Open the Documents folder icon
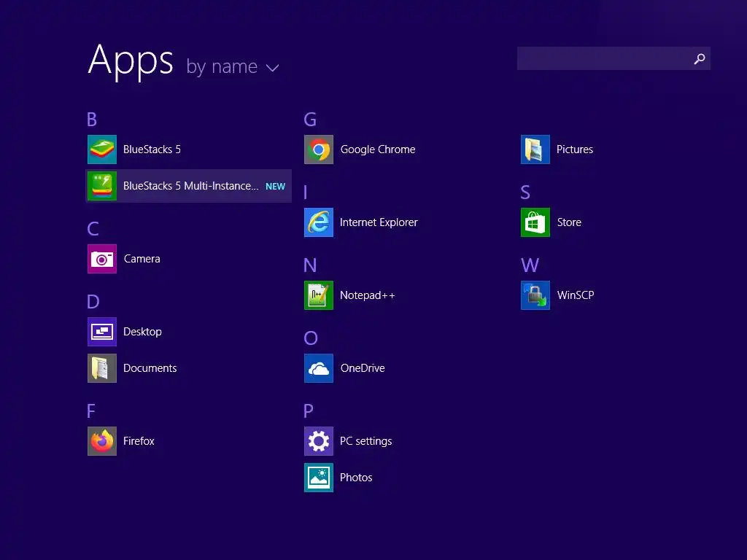747x560 pixels. click(102, 368)
